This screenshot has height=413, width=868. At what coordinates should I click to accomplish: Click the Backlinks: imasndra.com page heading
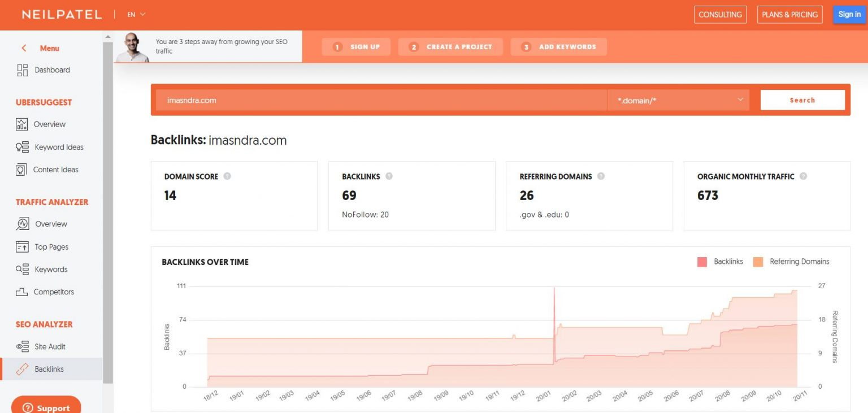(219, 140)
